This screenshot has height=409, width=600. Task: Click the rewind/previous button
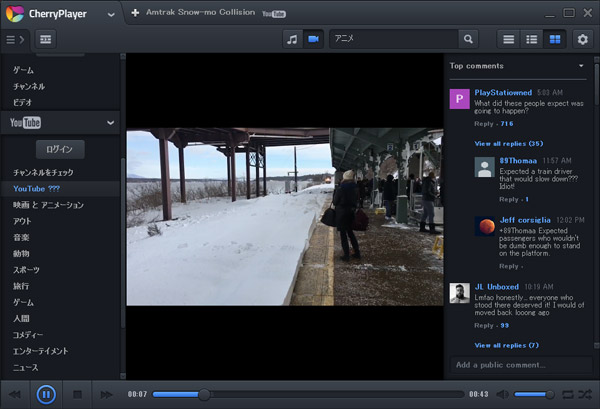pyautogui.click(x=16, y=395)
